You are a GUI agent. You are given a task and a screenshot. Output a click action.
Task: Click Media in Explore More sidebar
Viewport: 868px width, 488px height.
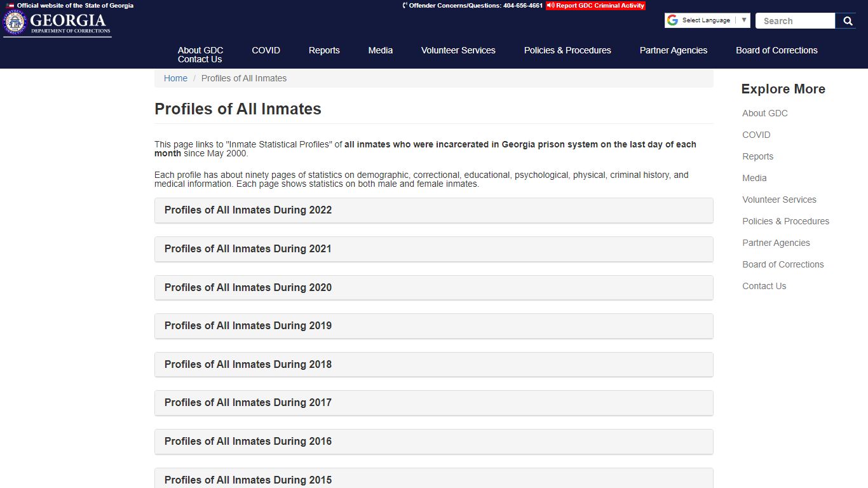[x=754, y=178]
